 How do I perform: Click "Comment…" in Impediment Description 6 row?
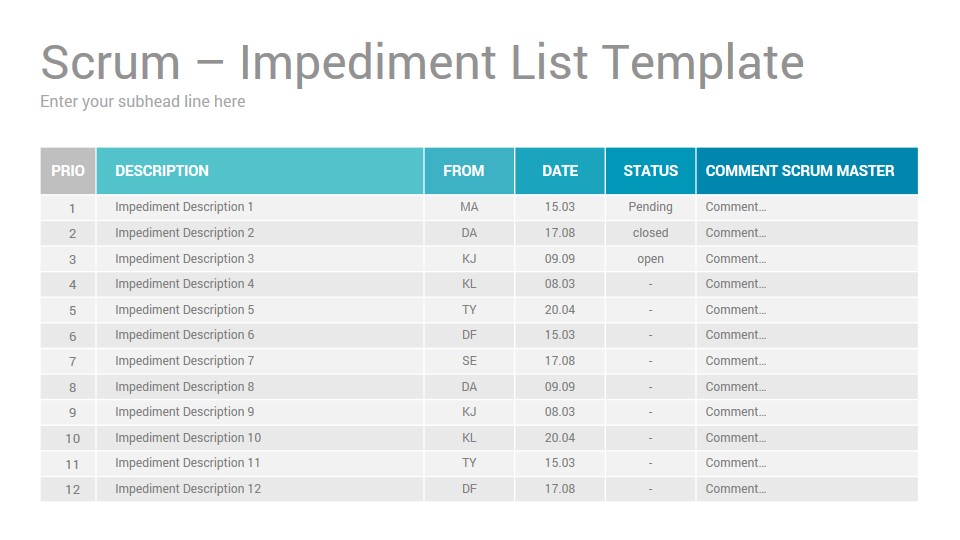[x=735, y=335]
